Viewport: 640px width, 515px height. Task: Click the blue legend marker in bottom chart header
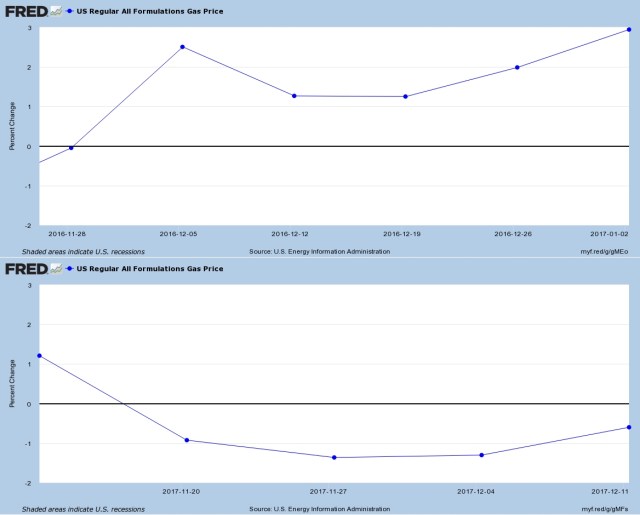pyautogui.click(x=70, y=269)
